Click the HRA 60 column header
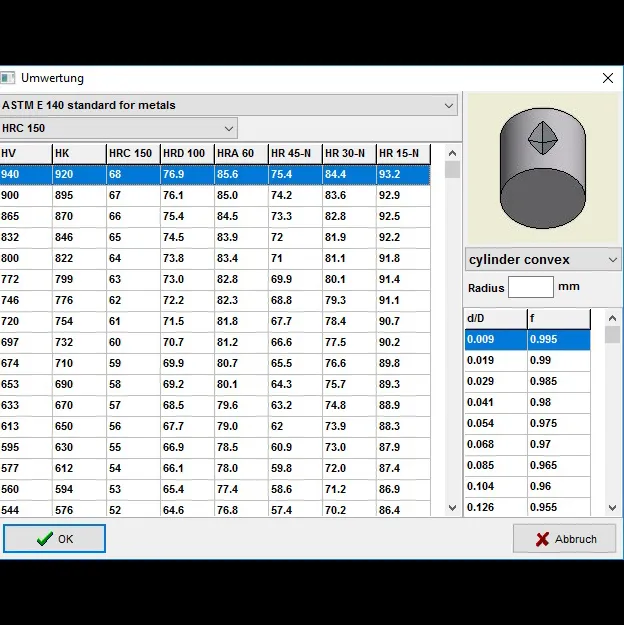624x625 pixels. point(240,153)
